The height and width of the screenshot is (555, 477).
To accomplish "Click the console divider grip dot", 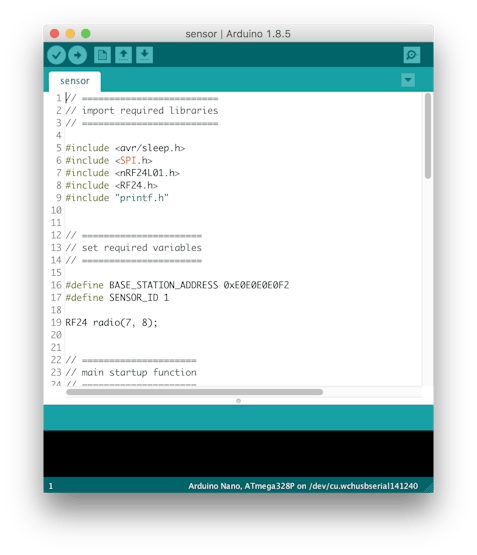I will coord(238,401).
